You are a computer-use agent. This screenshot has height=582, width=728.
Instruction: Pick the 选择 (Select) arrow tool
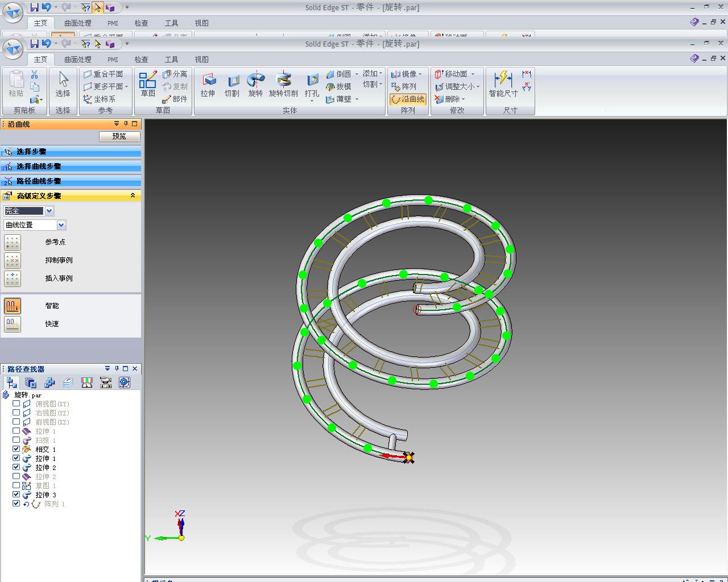click(63, 85)
